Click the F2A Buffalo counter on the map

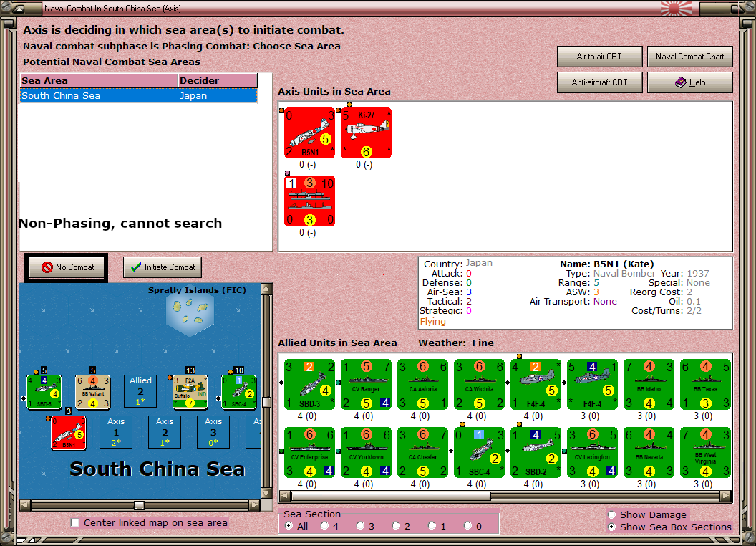tap(190, 391)
